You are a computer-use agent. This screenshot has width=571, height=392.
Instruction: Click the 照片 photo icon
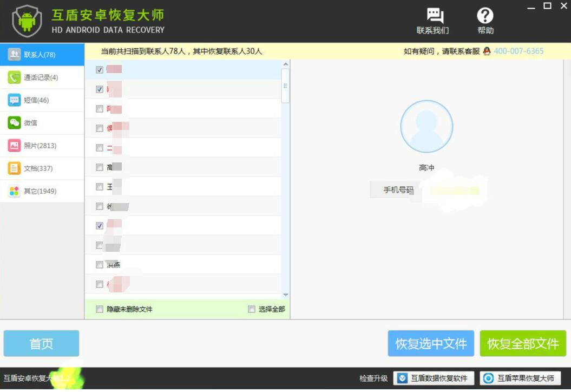(14, 145)
